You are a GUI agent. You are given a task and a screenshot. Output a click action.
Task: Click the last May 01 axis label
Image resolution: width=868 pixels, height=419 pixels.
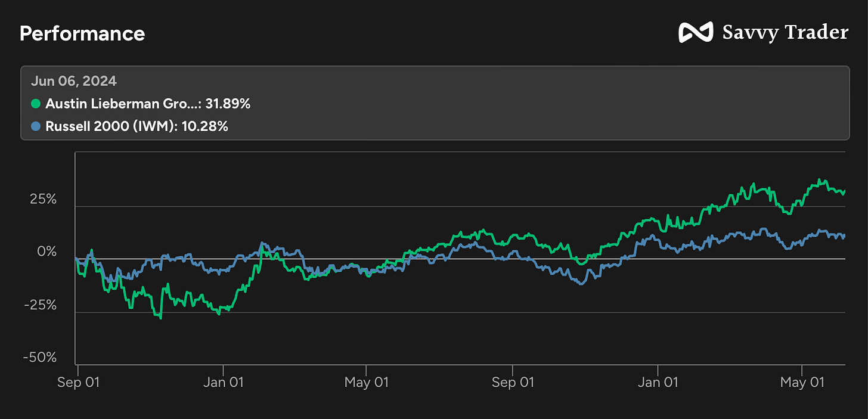(x=802, y=382)
